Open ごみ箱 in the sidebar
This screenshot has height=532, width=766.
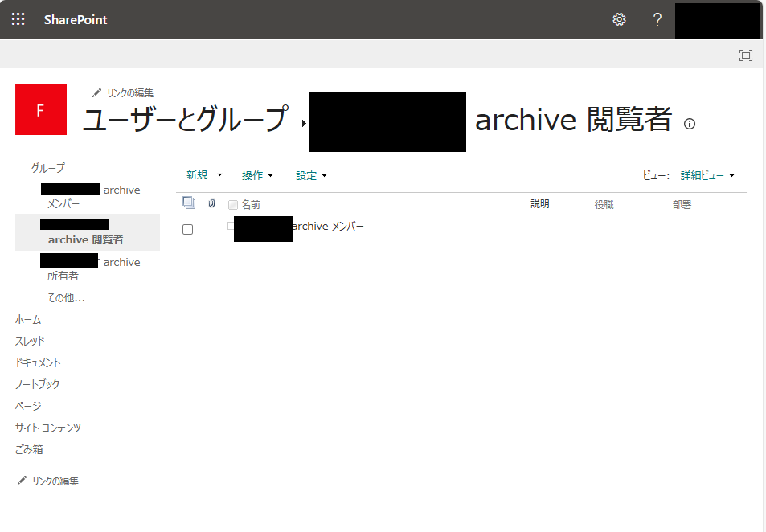(29, 449)
